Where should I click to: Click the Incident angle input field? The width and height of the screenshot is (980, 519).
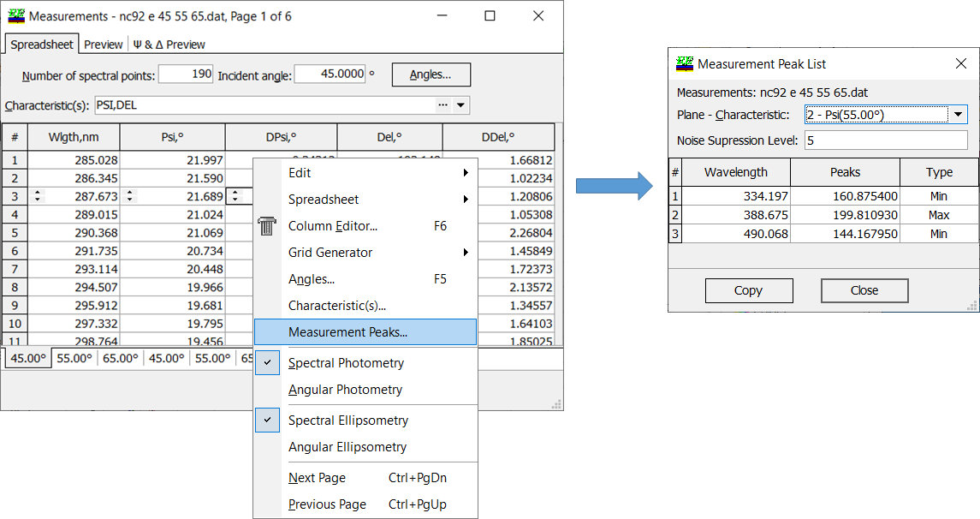click(330, 74)
